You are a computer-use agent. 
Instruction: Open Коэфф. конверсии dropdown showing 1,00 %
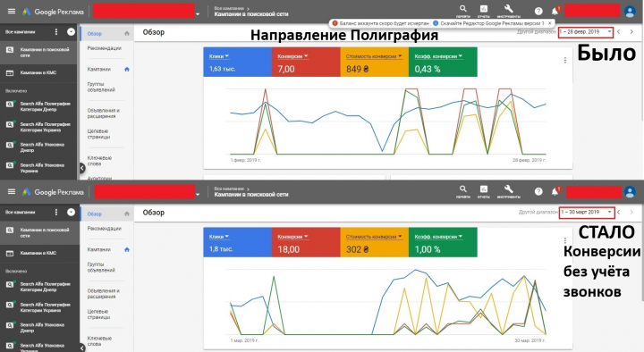click(x=438, y=237)
